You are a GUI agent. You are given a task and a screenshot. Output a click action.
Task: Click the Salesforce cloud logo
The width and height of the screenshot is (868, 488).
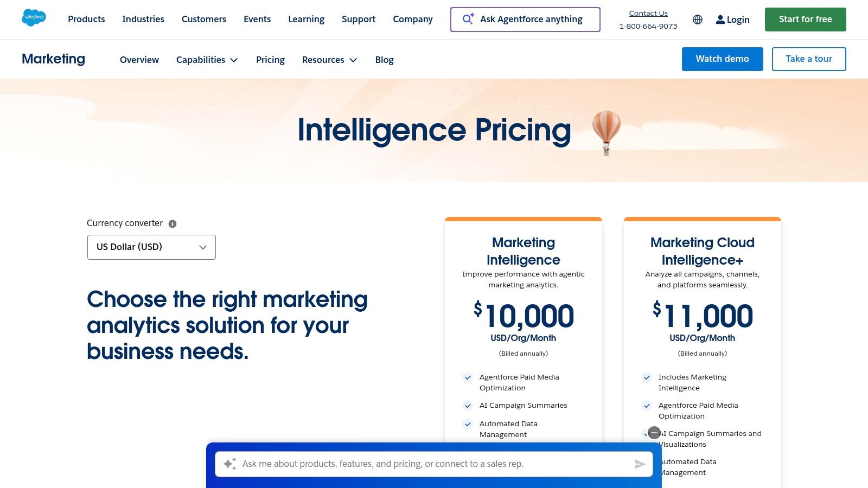(34, 17)
